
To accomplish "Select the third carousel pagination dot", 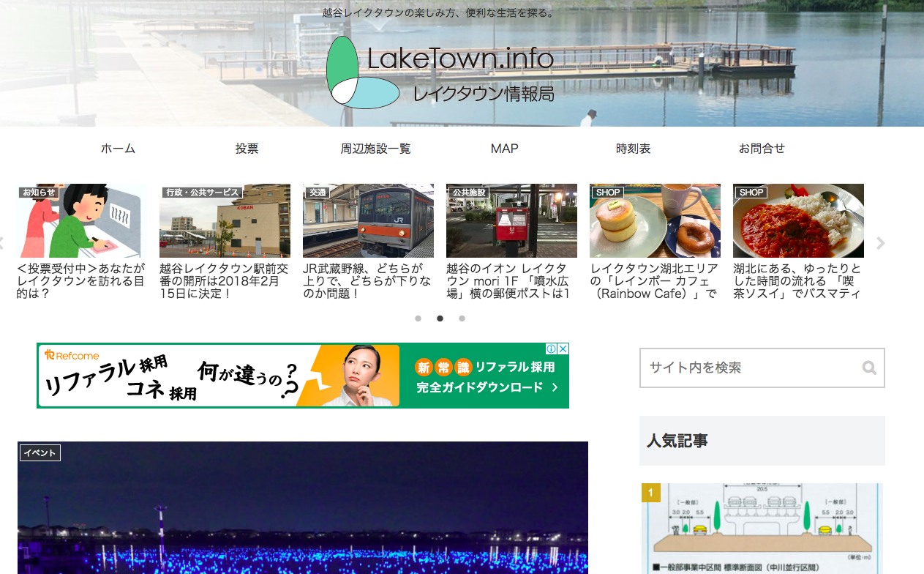I will click(x=462, y=318).
